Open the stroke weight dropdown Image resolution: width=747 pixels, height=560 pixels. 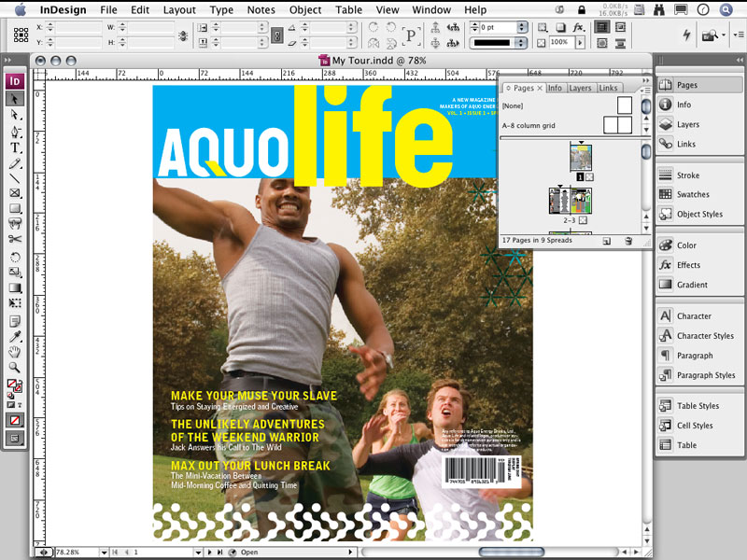click(x=522, y=28)
